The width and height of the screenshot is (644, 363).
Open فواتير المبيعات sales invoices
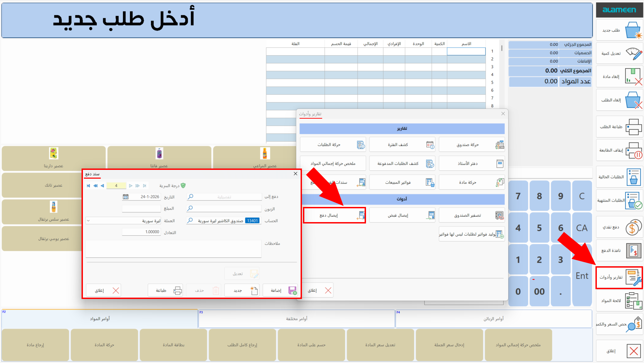(402, 183)
